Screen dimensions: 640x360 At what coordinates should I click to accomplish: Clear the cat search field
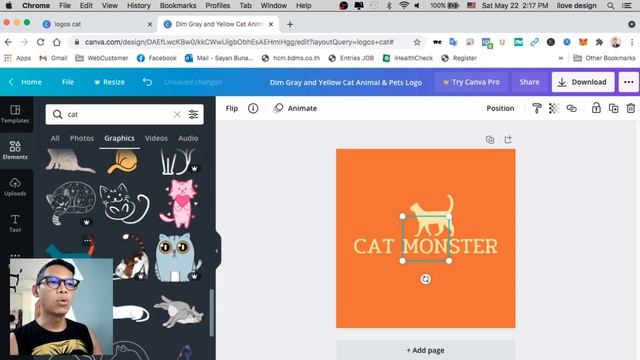177,114
